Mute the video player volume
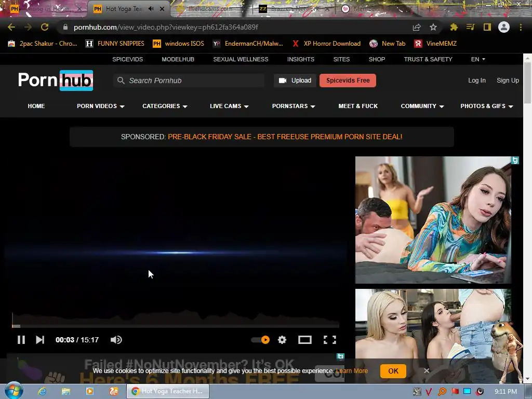The image size is (532, 399). (x=116, y=340)
